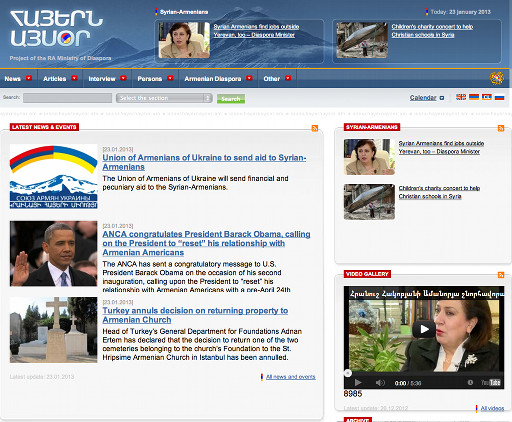Open the Armenian Diaspora menu item
This screenshot has width=512, height=422.
[213, 79]
